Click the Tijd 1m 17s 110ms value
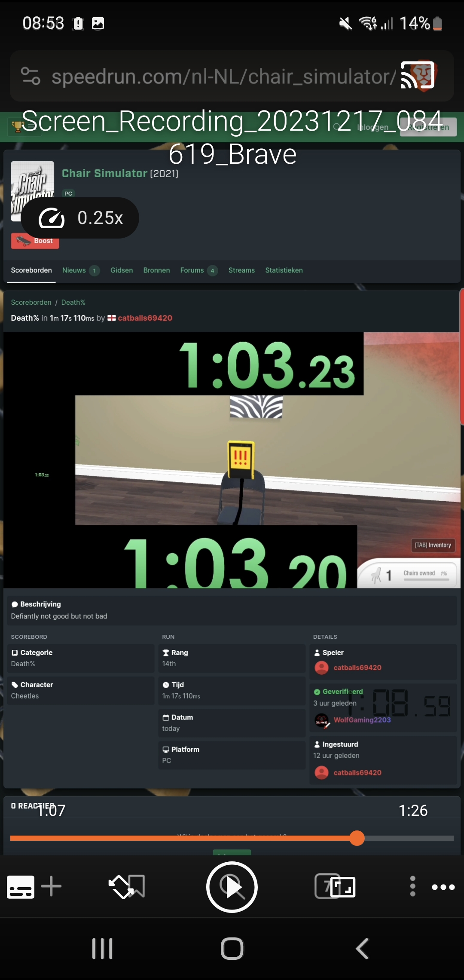 (x=181, y=696)
